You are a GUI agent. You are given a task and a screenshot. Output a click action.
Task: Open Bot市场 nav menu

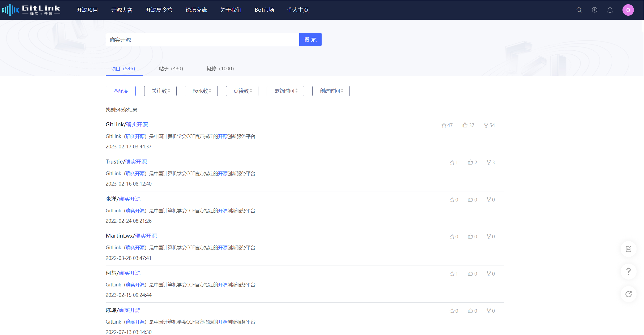[x=264, y=10]
